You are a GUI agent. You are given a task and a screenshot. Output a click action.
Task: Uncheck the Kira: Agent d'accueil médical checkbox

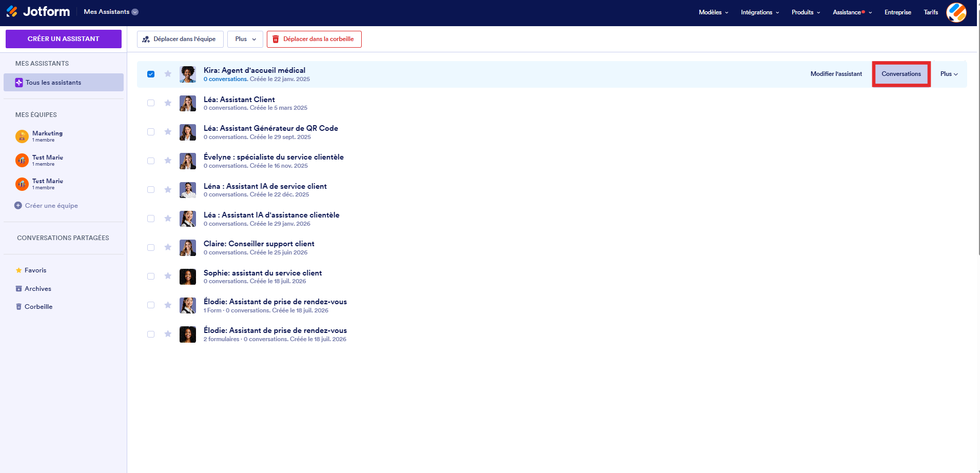tap(151, 74)
